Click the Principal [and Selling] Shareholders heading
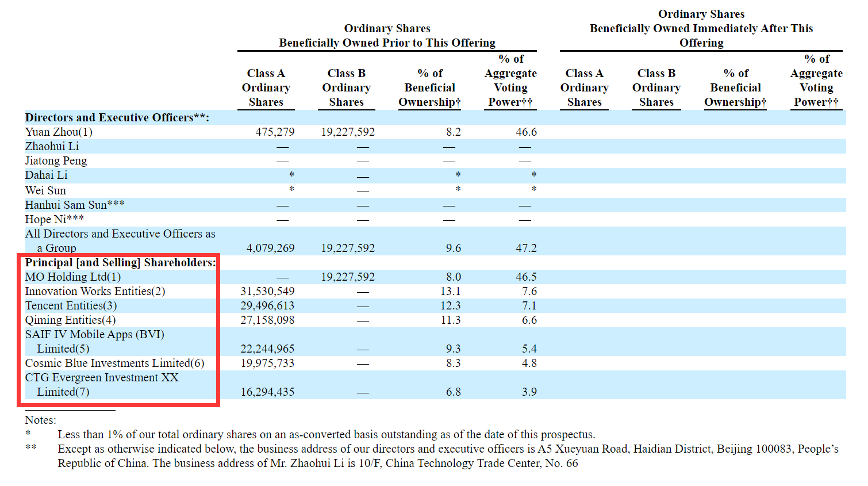The width and height of the screenshot is (868, 486). [121, 263]
